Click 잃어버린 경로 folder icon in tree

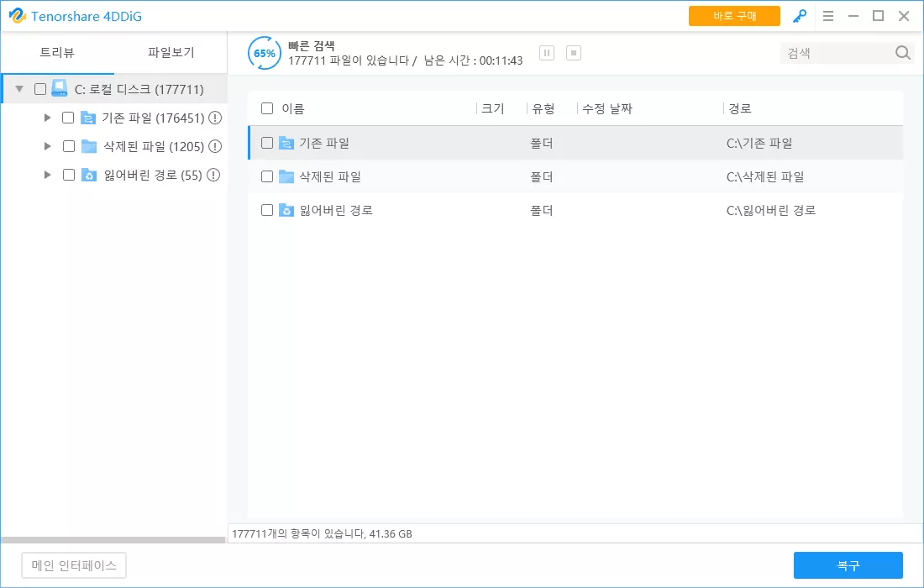click(89, 175)
